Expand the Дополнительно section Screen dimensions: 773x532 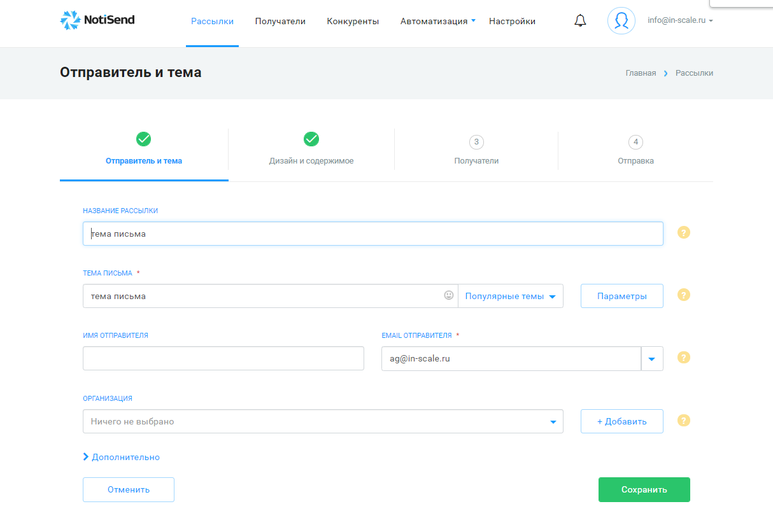coord(121,457)
